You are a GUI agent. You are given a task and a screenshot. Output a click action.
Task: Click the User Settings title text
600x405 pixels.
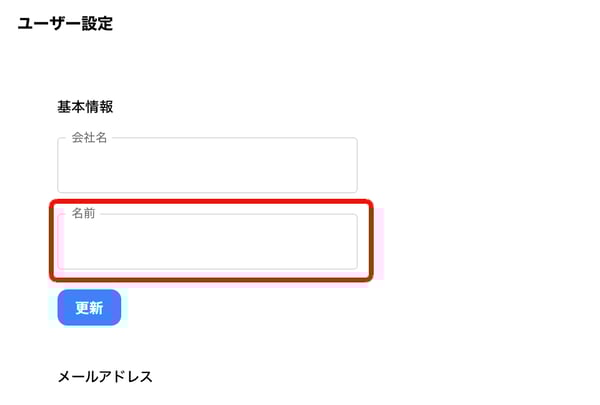click(65, 24)
